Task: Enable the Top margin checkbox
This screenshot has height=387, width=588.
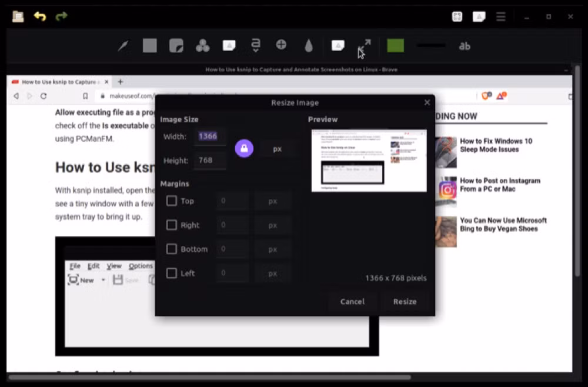Action: click(171, 201)
